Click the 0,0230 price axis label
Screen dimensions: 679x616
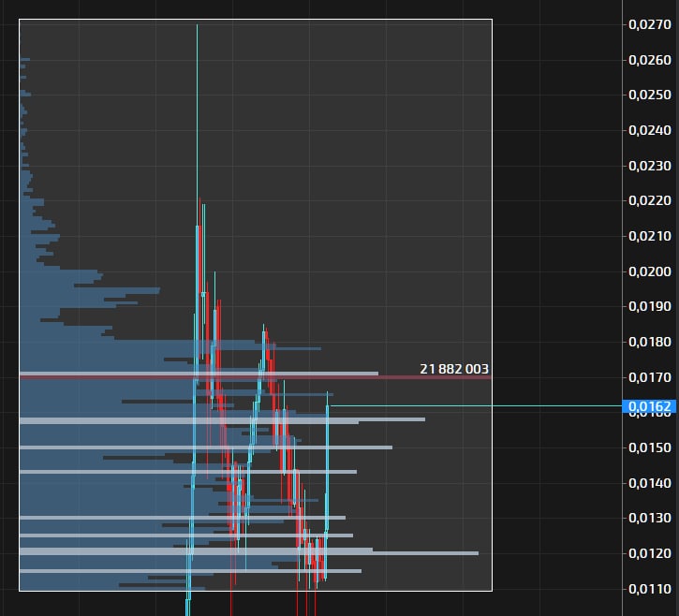coord(650,166)
